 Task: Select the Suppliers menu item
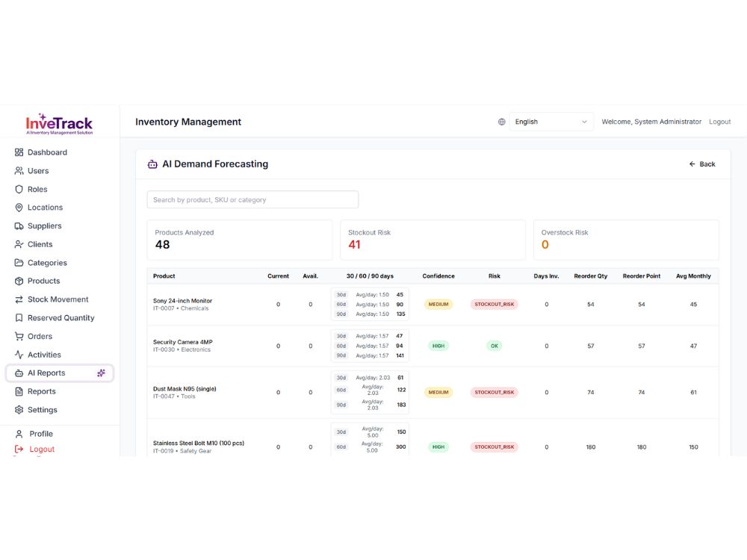[44, 225]
